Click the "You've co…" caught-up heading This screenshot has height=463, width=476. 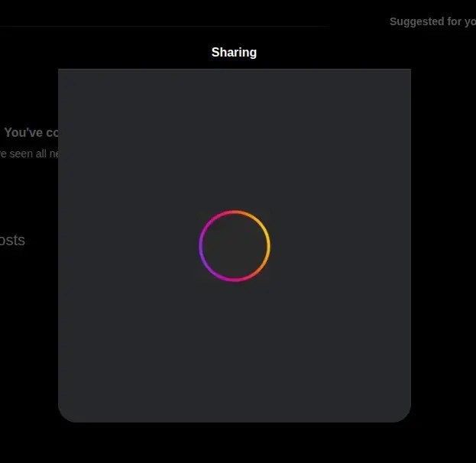pyautogui.click(x=31, y=132)
